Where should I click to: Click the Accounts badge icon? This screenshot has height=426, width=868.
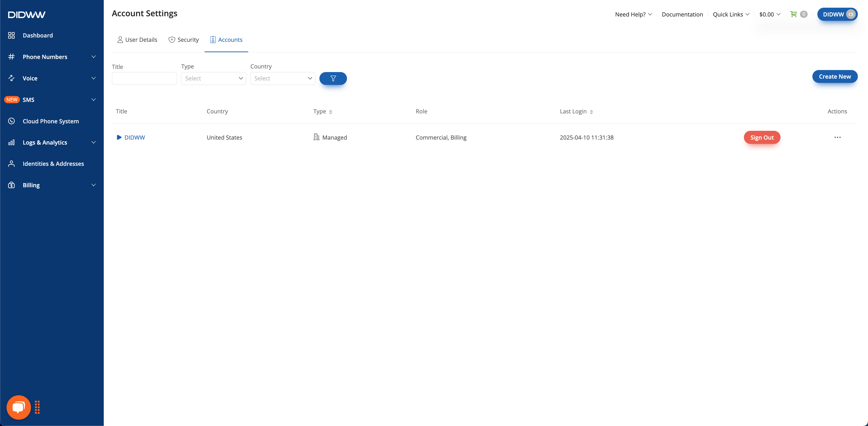pyautogui.click(x=213, y=40)
